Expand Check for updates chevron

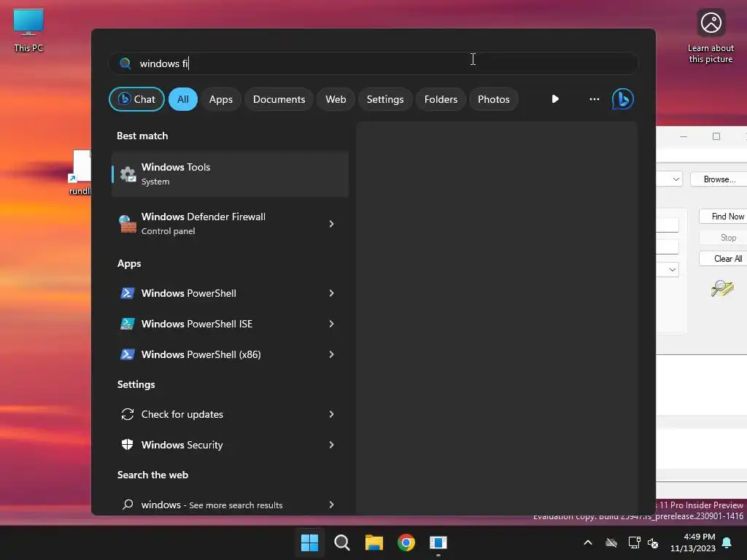click(x=332, y=414)
